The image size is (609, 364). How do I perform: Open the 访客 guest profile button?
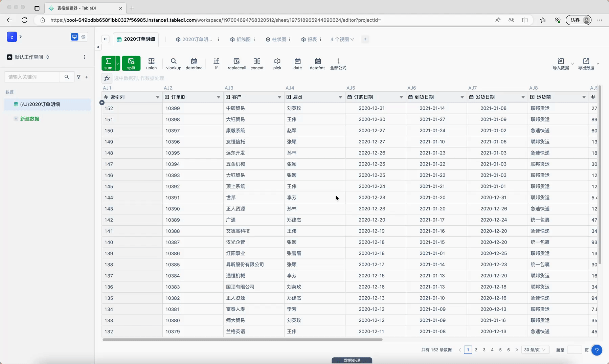click(x=579, y=20)
